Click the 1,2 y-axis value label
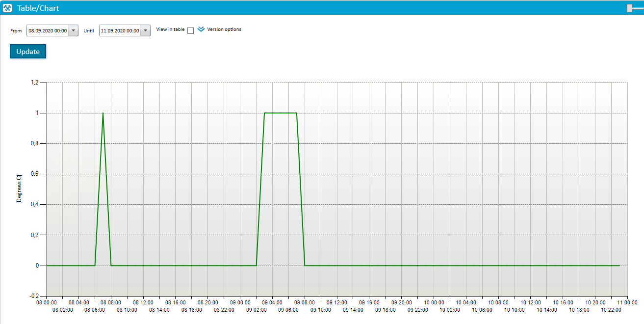The width and height of the screenshot is (644, 324). click(x=34, y=82)
